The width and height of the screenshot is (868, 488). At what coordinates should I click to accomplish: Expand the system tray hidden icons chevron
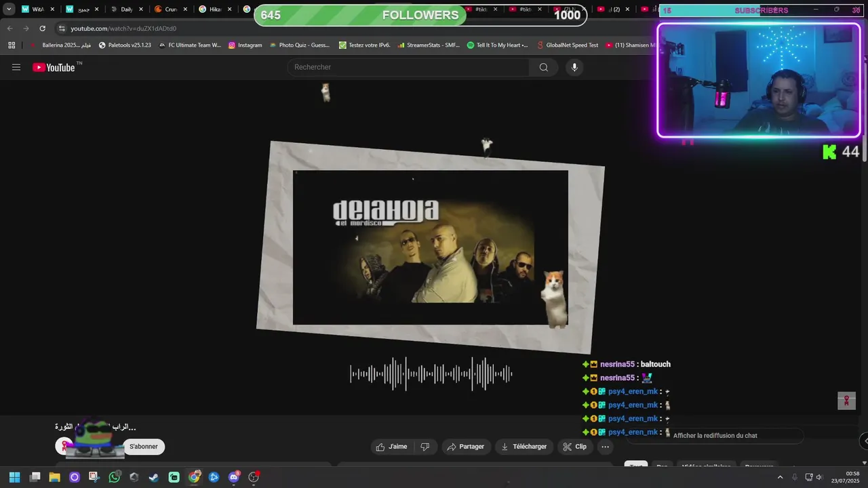780,477
